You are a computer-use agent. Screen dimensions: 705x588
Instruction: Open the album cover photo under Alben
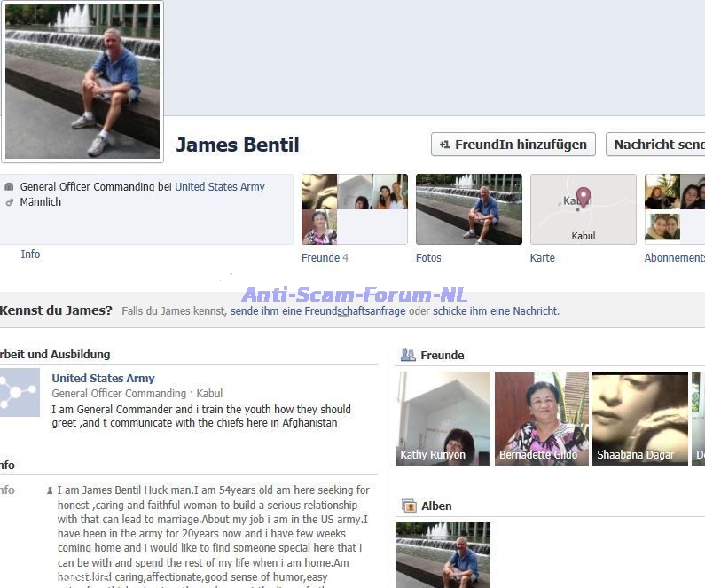443,554
